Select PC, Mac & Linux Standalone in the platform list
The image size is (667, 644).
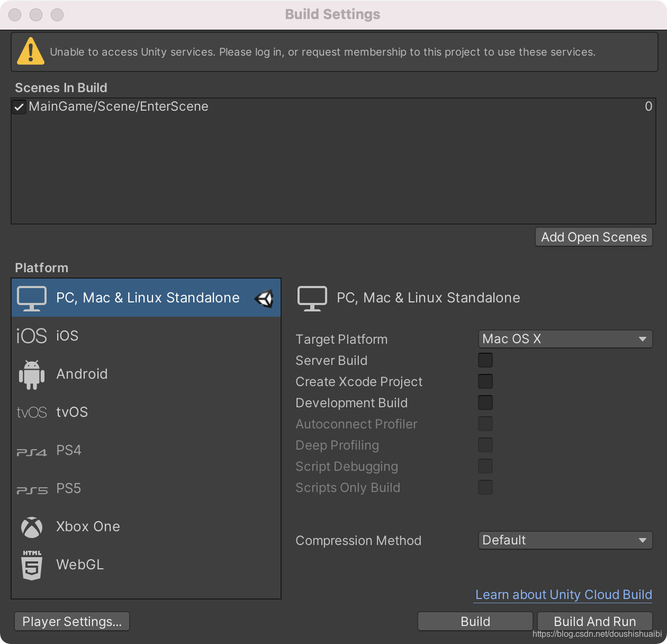click(x=146, y=298)
